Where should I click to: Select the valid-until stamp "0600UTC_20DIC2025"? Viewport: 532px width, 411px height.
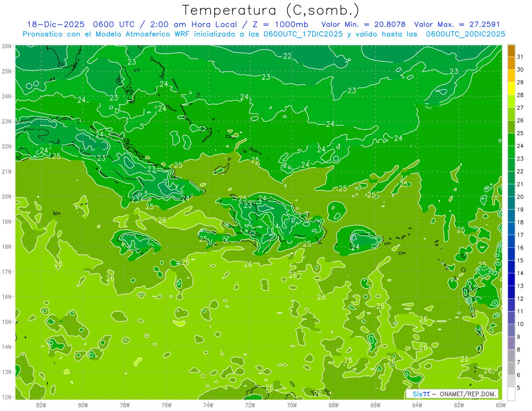pyautogui.click(x=465, y=34)
